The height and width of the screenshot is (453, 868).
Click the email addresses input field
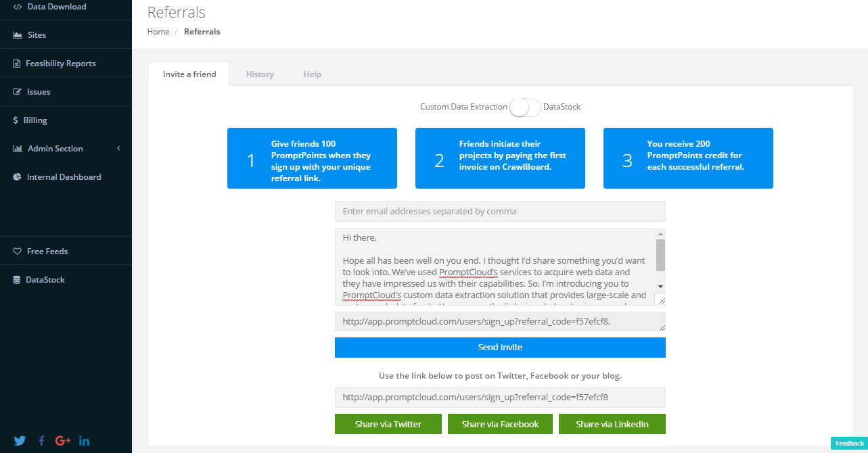pos(500,212)
